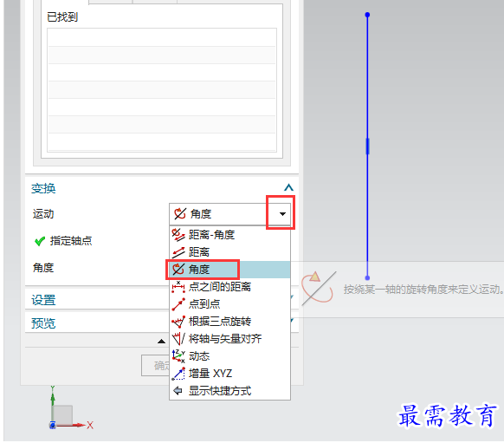Viewport: 504px width, 443px height.
Task: Click the 角度 icon in highlighted row
Action: click(178, 270)
